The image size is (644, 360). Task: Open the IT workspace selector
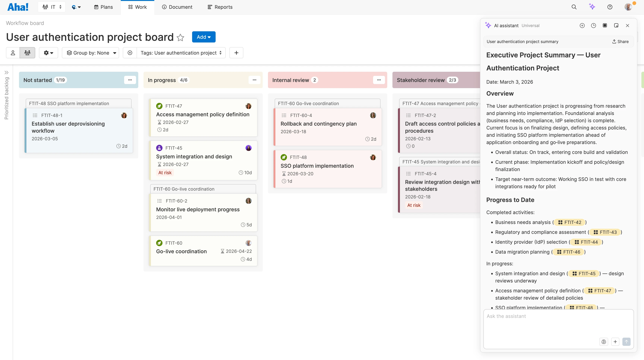(x=51, y=7)
